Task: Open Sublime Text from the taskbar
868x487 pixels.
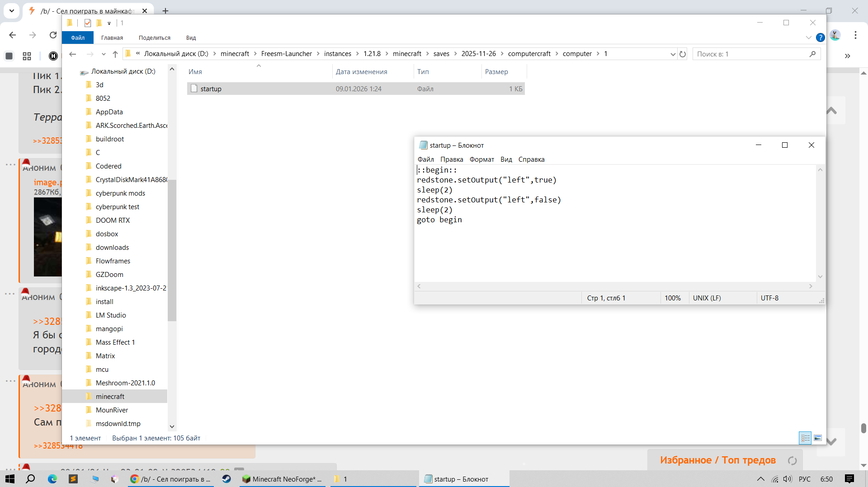Action: (x=73, y=479)
